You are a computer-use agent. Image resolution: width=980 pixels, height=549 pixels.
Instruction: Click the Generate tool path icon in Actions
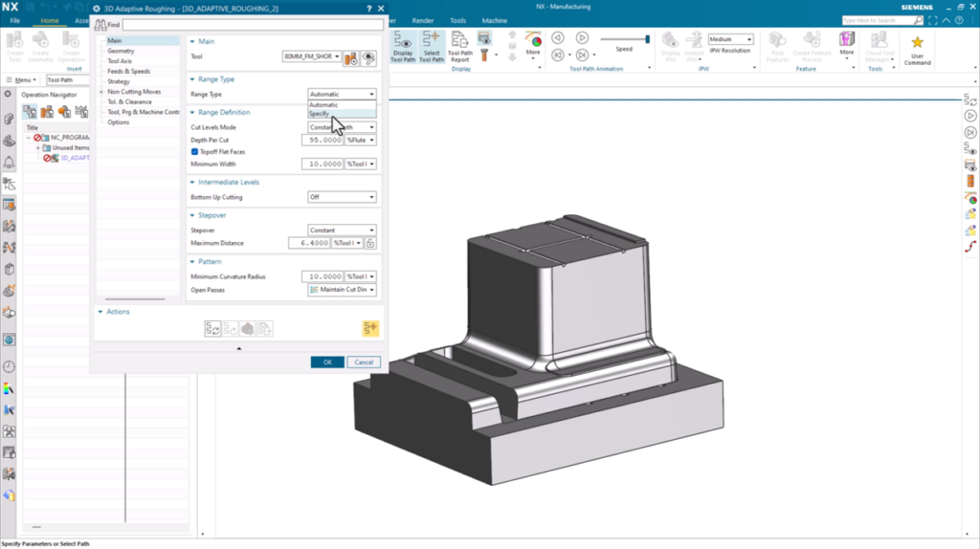pyautogui.click(x=213, y=328)
